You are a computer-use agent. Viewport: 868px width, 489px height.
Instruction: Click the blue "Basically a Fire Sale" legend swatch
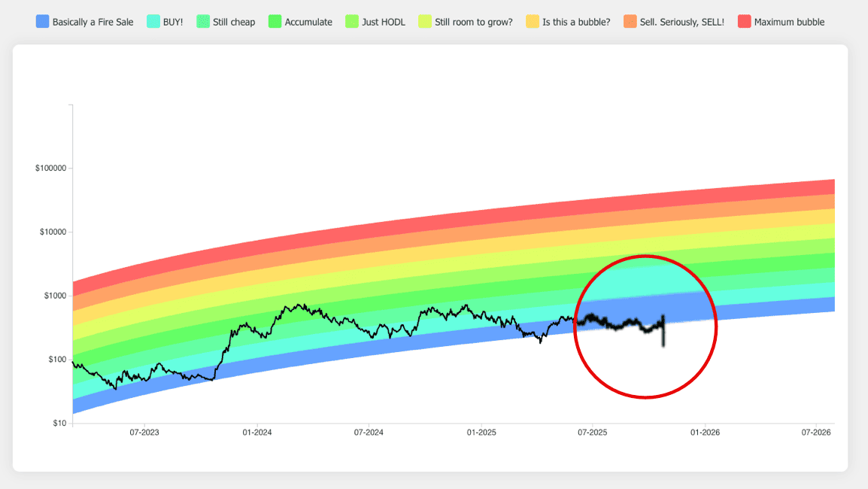click(43, 22)
